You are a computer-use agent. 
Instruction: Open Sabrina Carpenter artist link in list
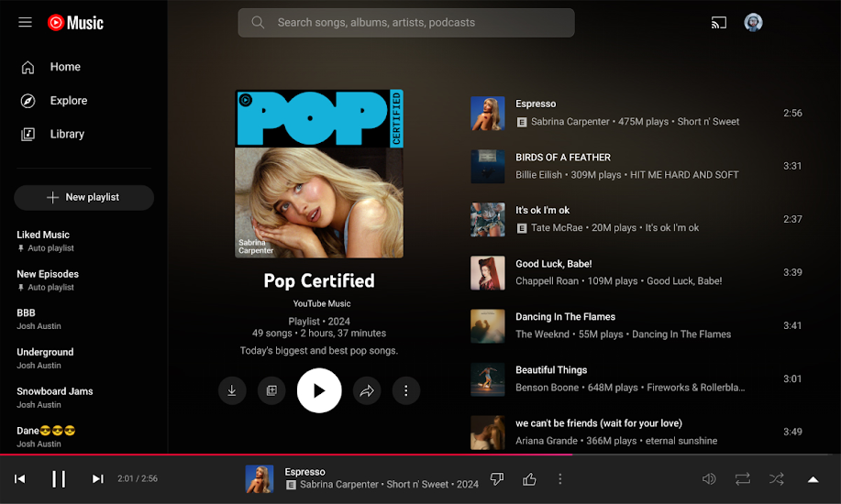pyautogui.click(x=570, y=122)
